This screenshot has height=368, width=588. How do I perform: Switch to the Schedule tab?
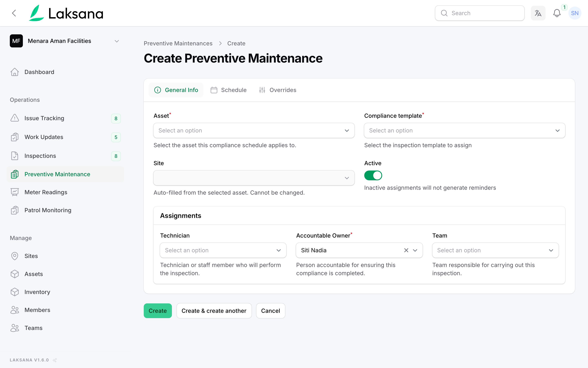[228, 90]
